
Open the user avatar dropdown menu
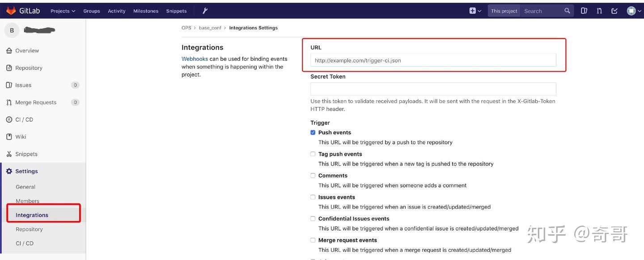point(632,10)
